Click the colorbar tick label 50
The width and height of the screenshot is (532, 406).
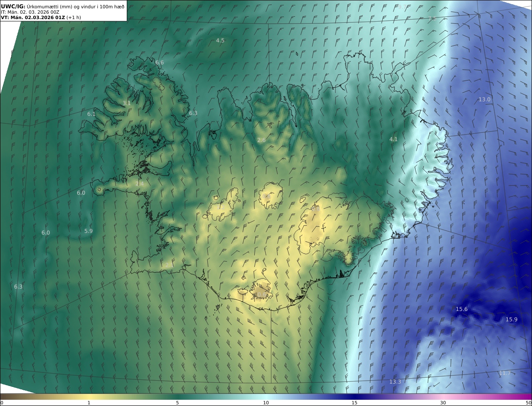(x=528, y=403)
